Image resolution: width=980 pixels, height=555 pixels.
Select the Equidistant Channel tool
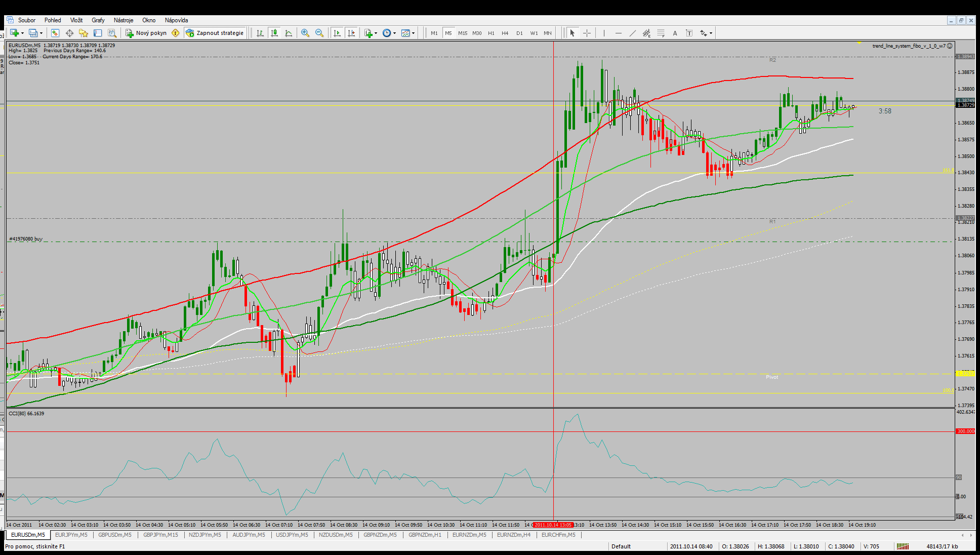(x=646, y=33)
